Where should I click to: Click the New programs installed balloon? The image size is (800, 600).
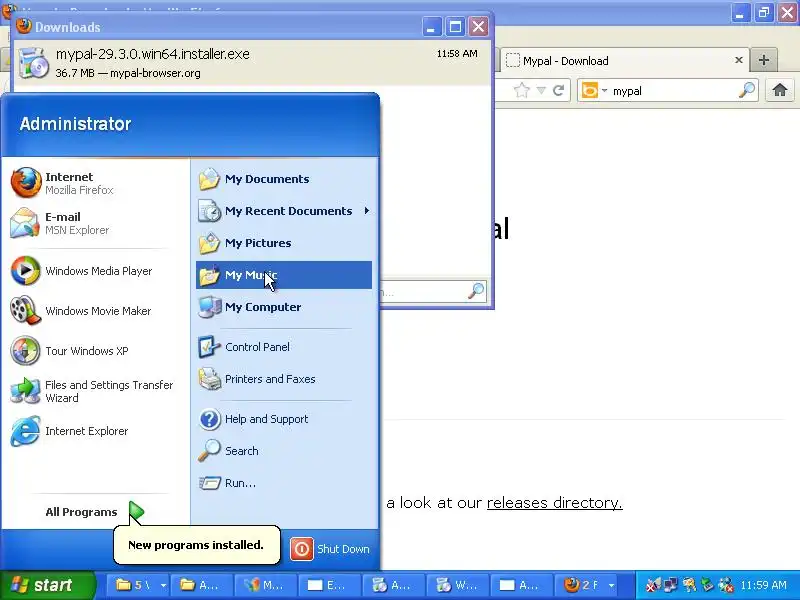[196, 545]
